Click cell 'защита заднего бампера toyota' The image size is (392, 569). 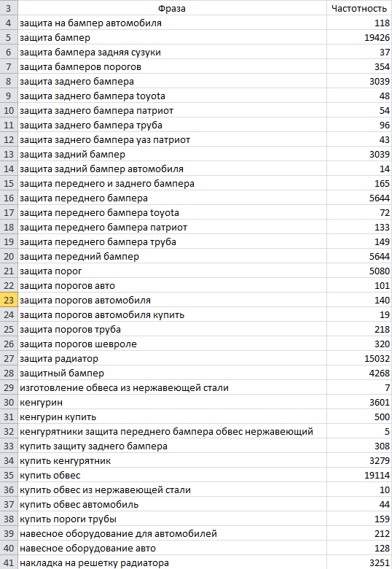172,96
